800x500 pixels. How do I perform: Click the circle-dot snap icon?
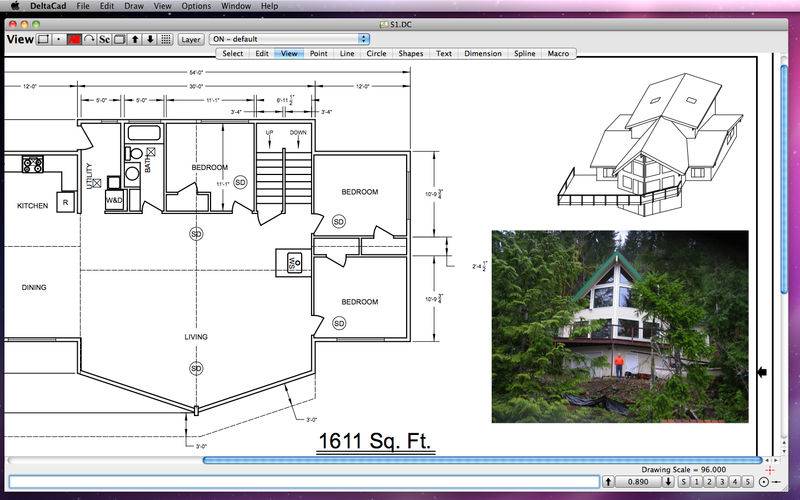[x=764, y=482]
